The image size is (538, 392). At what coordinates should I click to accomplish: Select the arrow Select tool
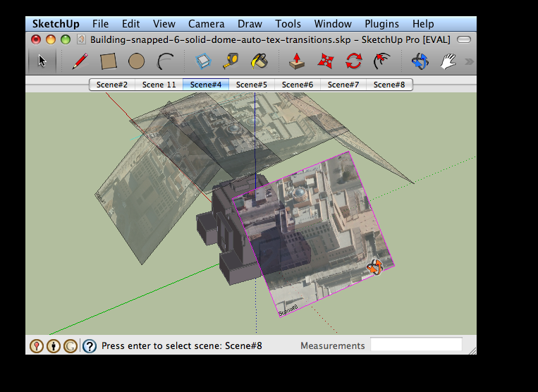pyautogui.click(x=42, y=61)
